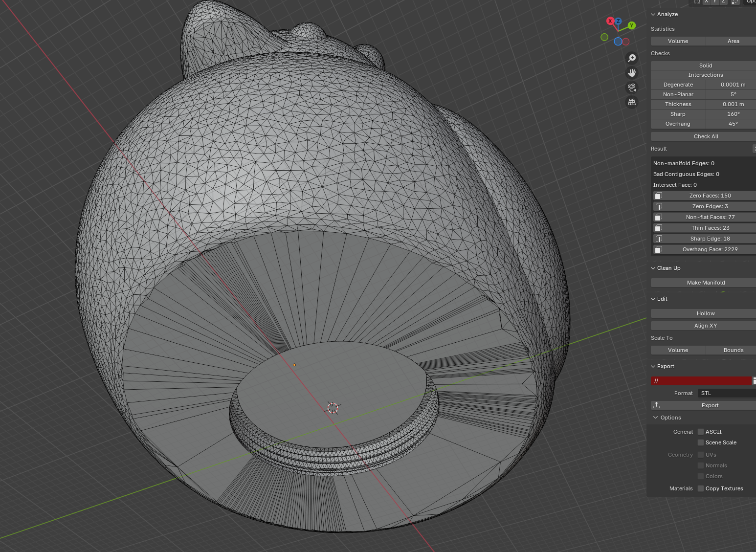756x552 pixels.
Task: Enable the Copy Textures checkbox
Action: 701,488
